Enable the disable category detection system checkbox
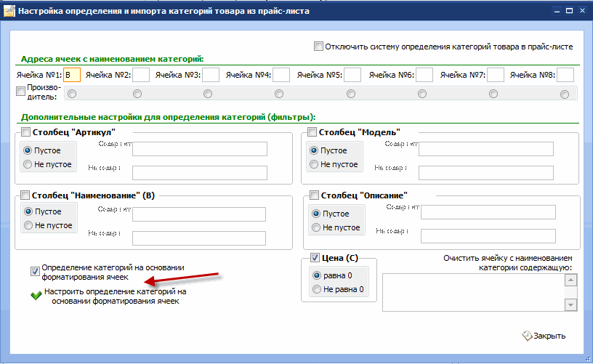 (x=318, y=46)
